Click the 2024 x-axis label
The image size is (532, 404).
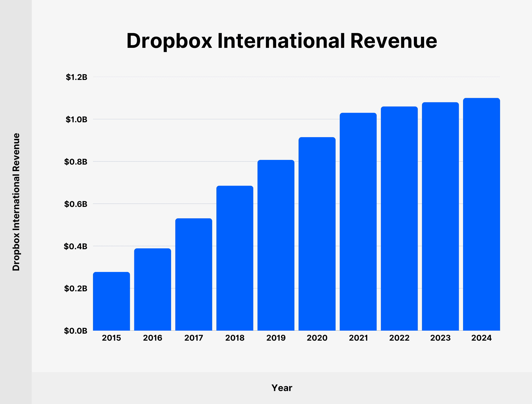point(482,338)
